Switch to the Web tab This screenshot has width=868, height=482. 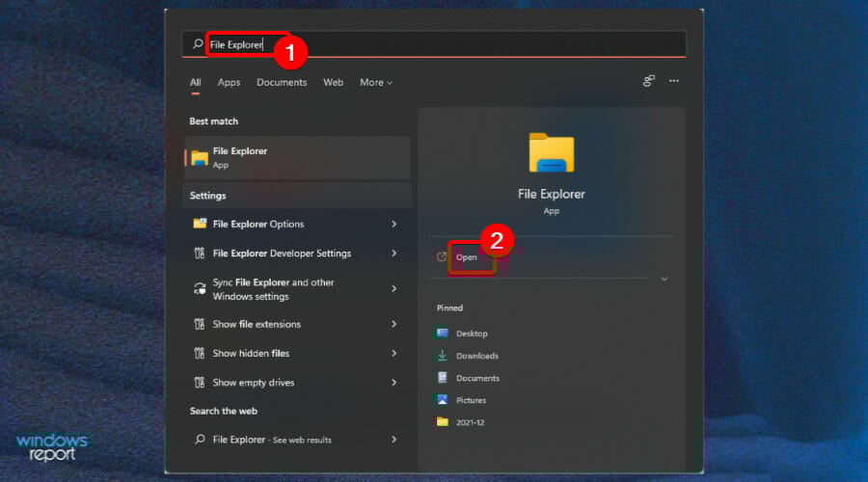coord(334,83)
